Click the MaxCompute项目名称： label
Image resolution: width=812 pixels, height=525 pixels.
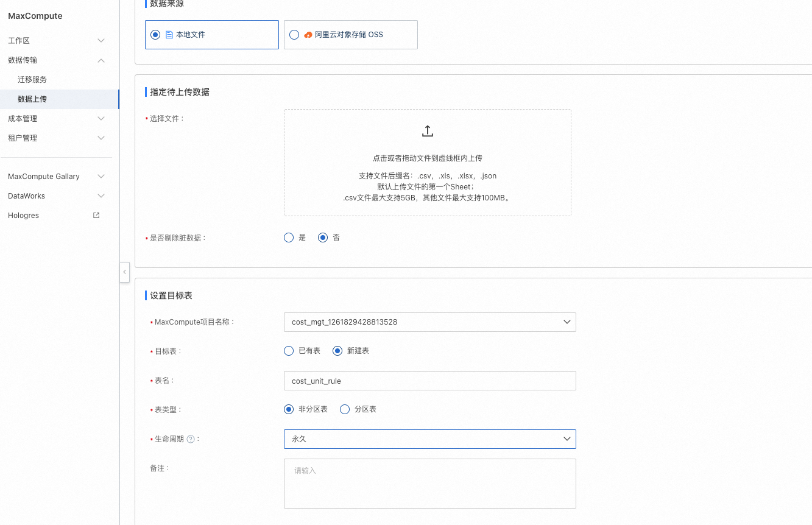(195, 322)
